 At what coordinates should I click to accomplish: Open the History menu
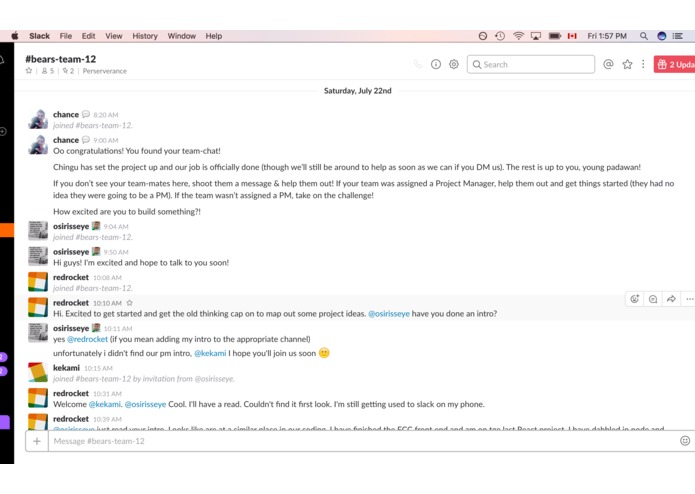[145, 36]
